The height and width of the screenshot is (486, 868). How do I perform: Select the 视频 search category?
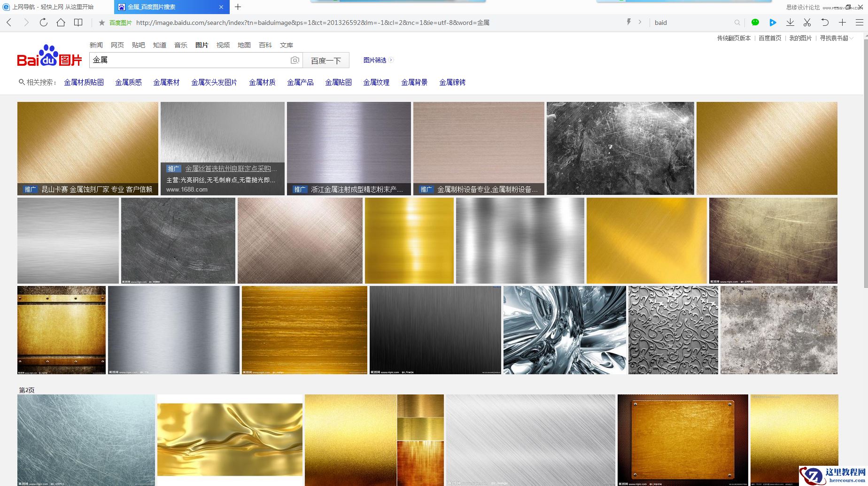(x=222, y=45)
